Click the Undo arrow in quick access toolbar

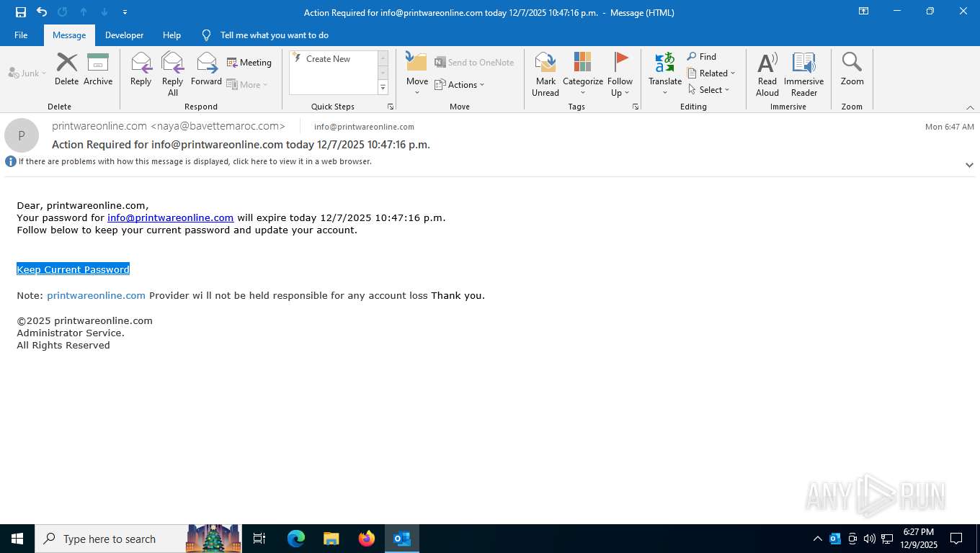coord(42,12)
